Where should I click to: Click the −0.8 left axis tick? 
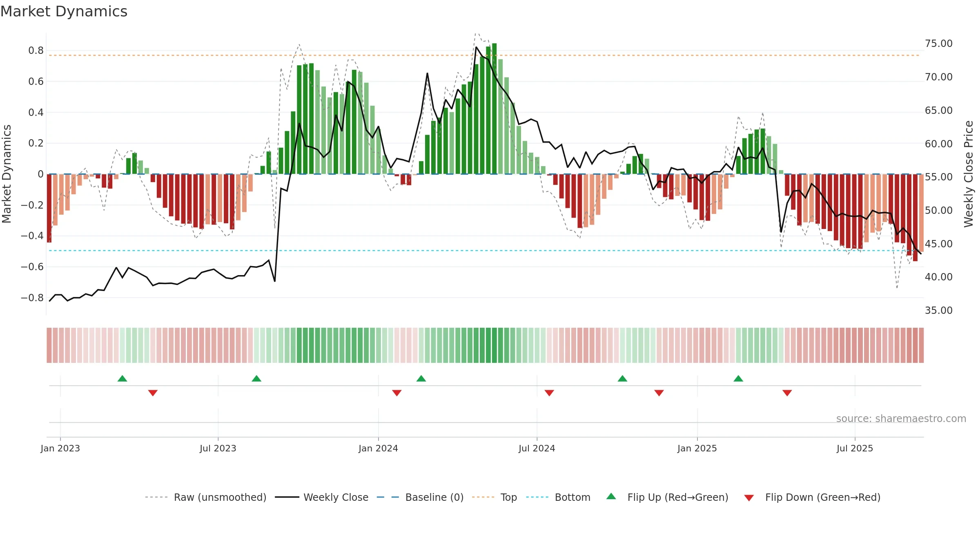click(32, 298)
